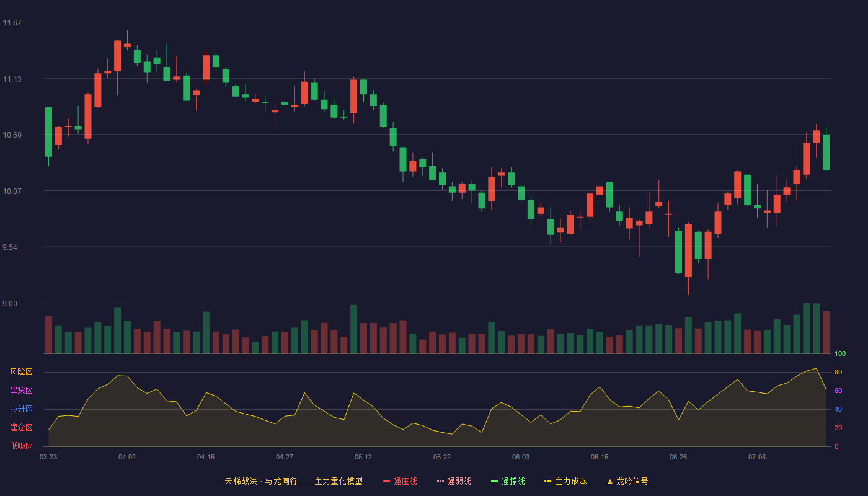Select the 07-08 date on the time axis
The image size is (868, 496).
pos(757,457)
